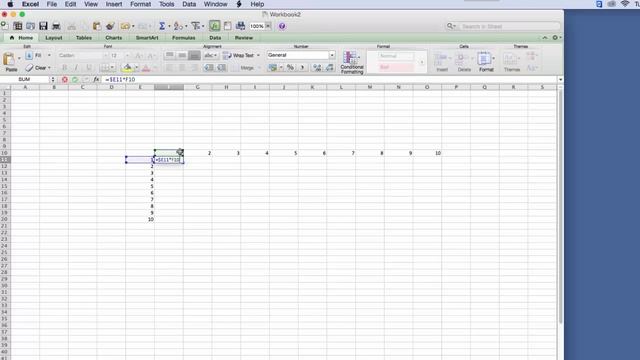Viewport: 640px width, 360px height.
Task: Toggle align middle button
Action: click(x=182, y=55)
